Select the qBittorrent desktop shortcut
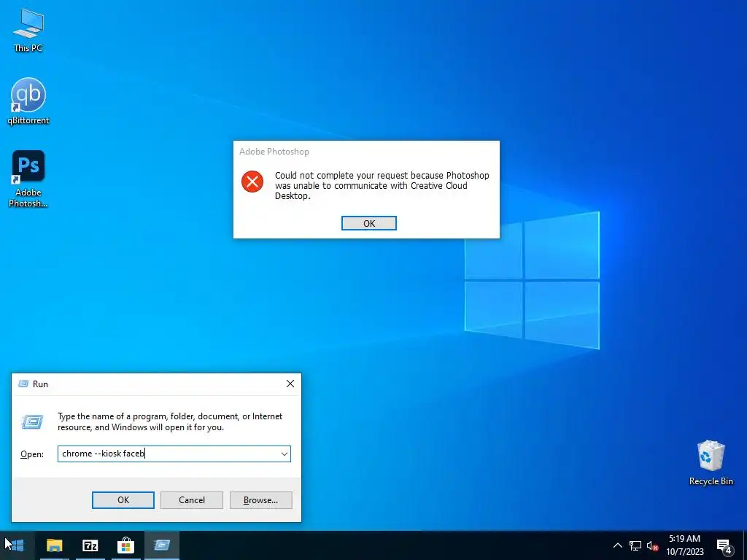This screenshot has height=560, width=747. tap(28, 101)
